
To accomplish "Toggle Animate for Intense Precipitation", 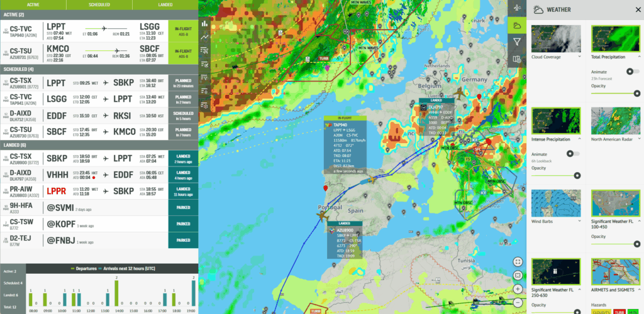I will 573,154.
